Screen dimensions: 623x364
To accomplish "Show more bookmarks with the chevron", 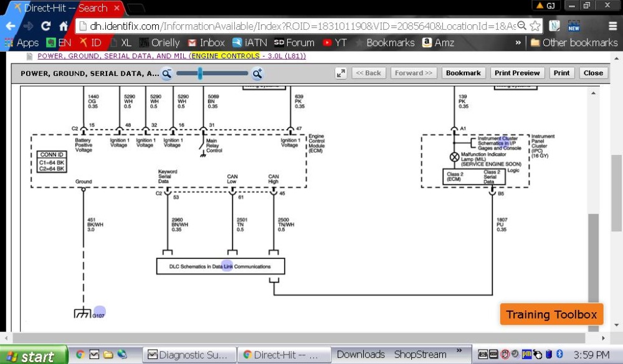I will pyautogui.click(x=518, y=43).
